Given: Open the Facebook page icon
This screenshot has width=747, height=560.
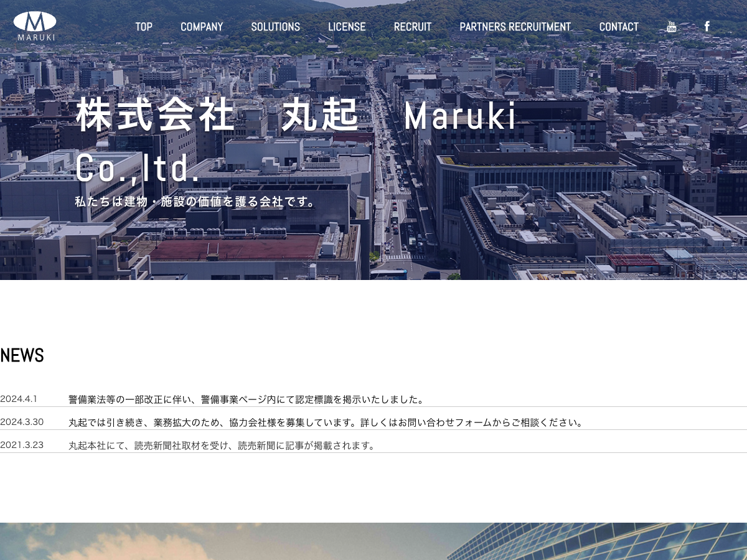Looking at the screenshot, I should pos(707,27).
